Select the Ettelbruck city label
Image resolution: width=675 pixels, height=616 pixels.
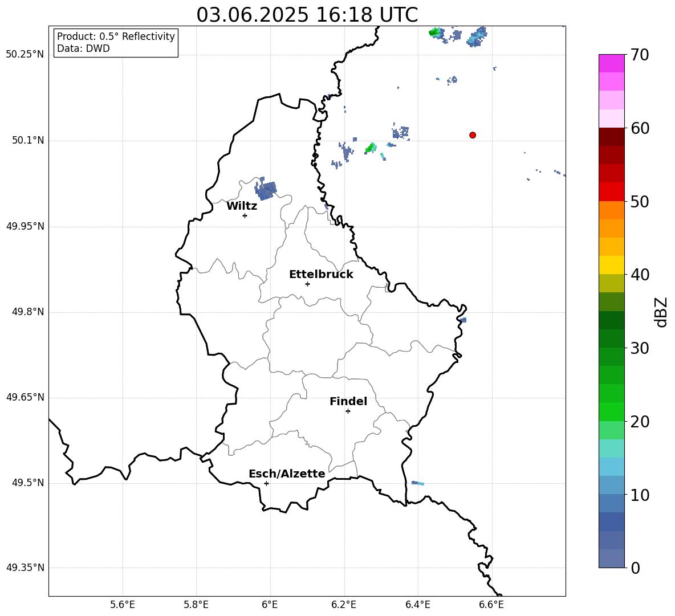(321, 275)
